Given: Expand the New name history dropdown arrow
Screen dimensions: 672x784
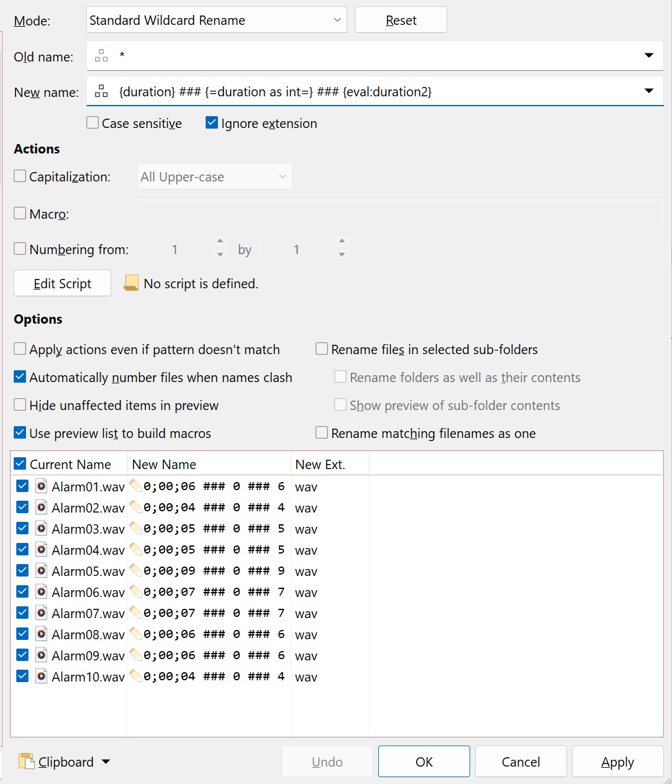Looking at the screenshot, I should (x=649, y=91).
